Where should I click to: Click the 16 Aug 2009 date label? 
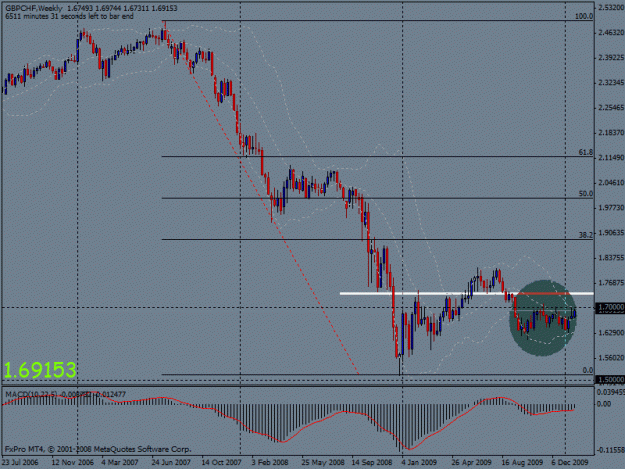coord(522,462)
